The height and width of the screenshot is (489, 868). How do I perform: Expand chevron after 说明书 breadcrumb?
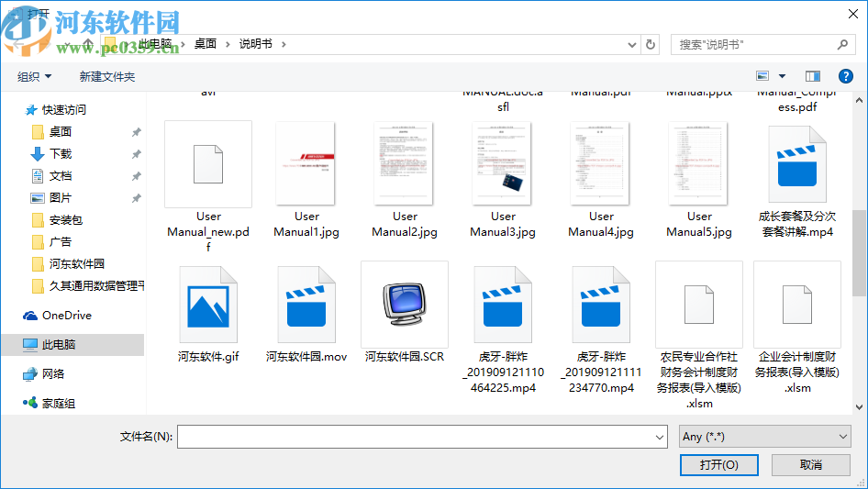[x=284, y=44]
